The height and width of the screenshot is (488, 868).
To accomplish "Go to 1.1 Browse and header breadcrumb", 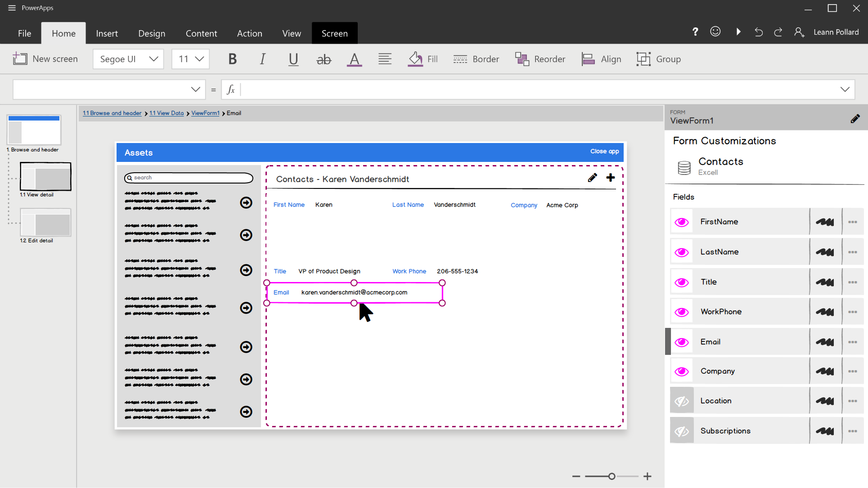I will (112, 113).
